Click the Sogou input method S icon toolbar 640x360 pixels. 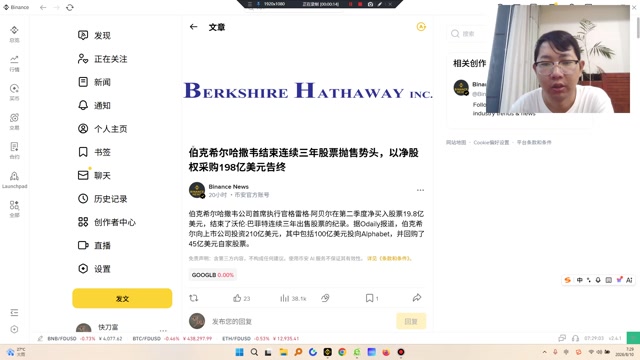[567, 280]
